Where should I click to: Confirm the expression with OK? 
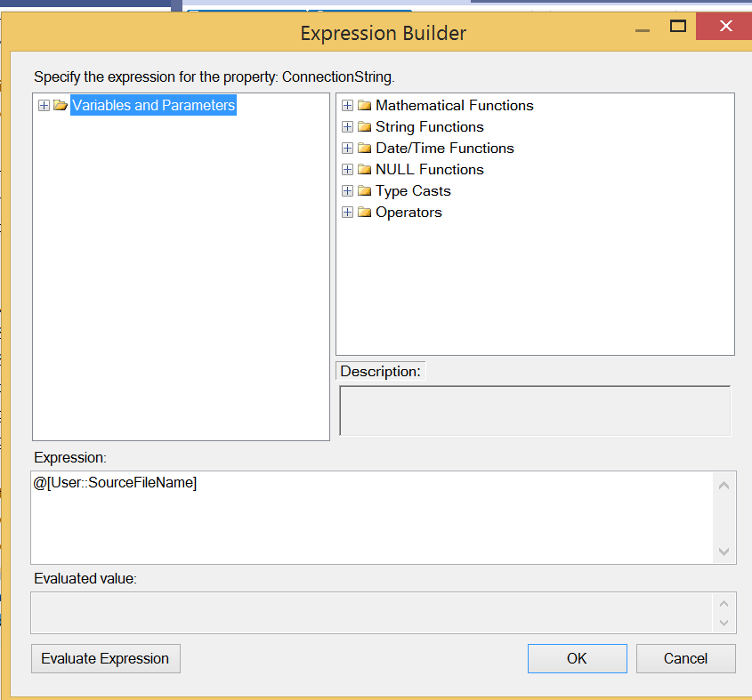[577, 658]
